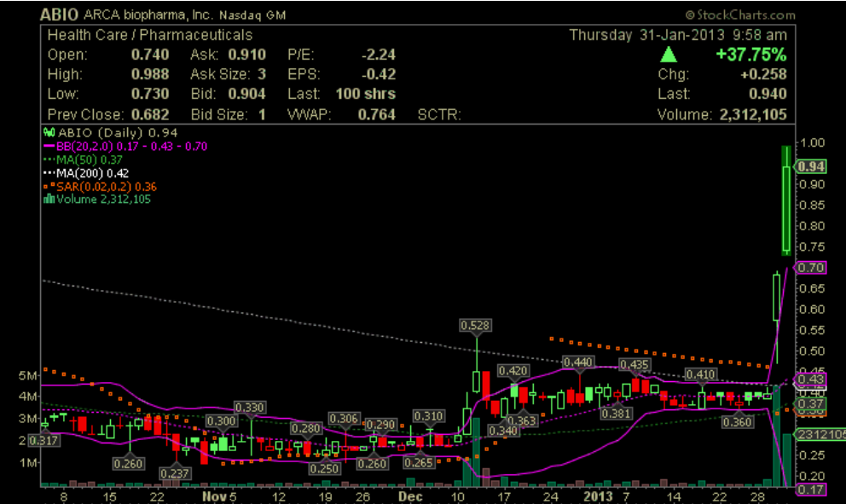Click the magenta 0.17 lower band axis tag
The image size is (846, 504).
coord(811,490)
